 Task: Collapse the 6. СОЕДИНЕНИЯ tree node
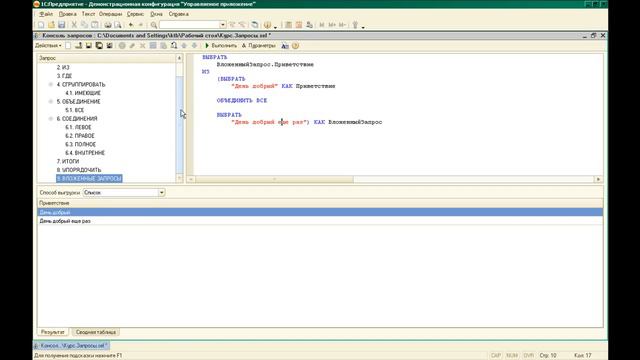[51, 119]
